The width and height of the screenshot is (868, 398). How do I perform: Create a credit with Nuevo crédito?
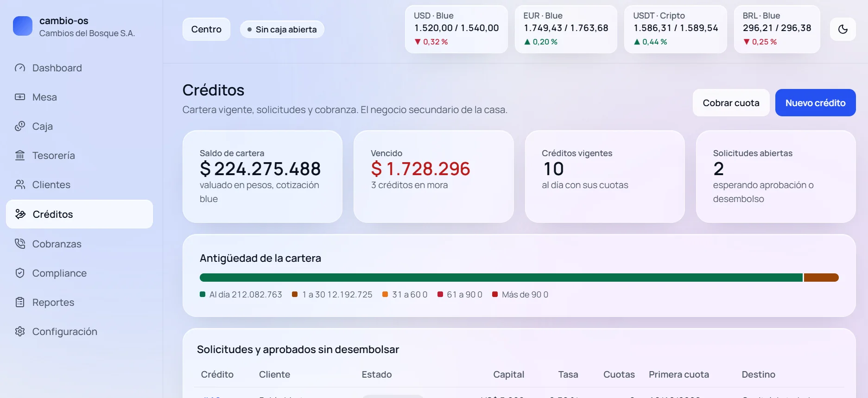815,103
